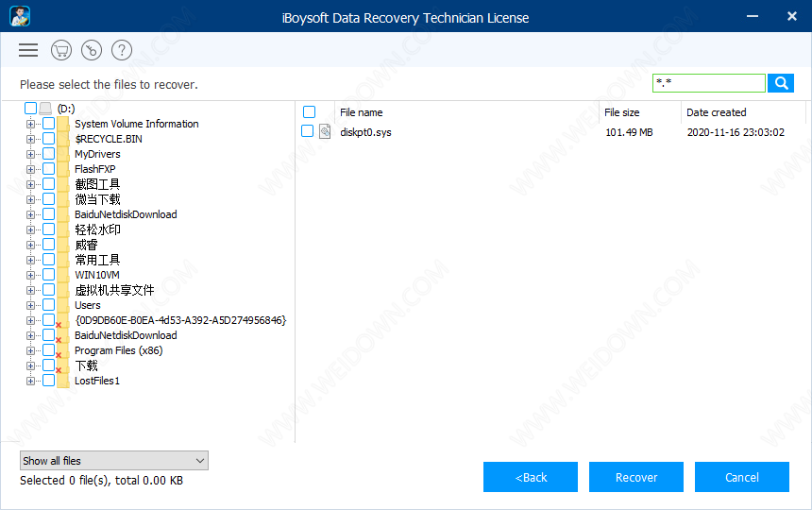Click the 101.49 MB file size cell
812x510 pixels.
(x=629, y=132)
